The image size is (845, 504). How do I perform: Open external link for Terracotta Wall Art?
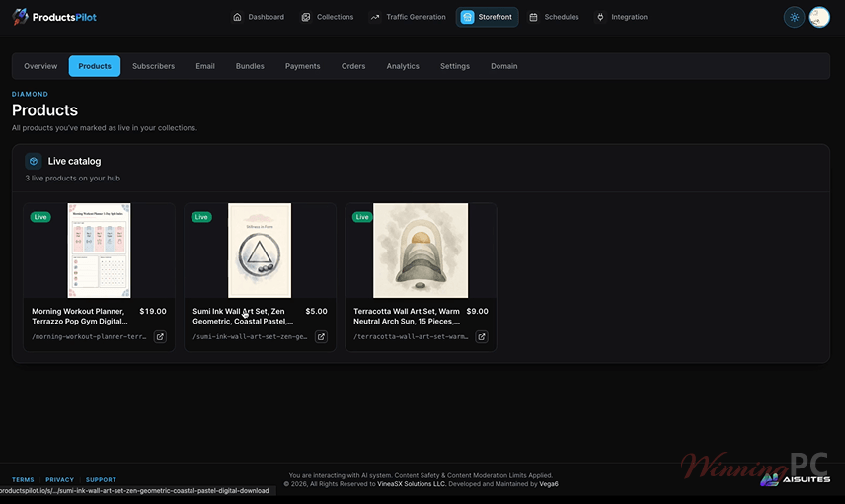482,336
